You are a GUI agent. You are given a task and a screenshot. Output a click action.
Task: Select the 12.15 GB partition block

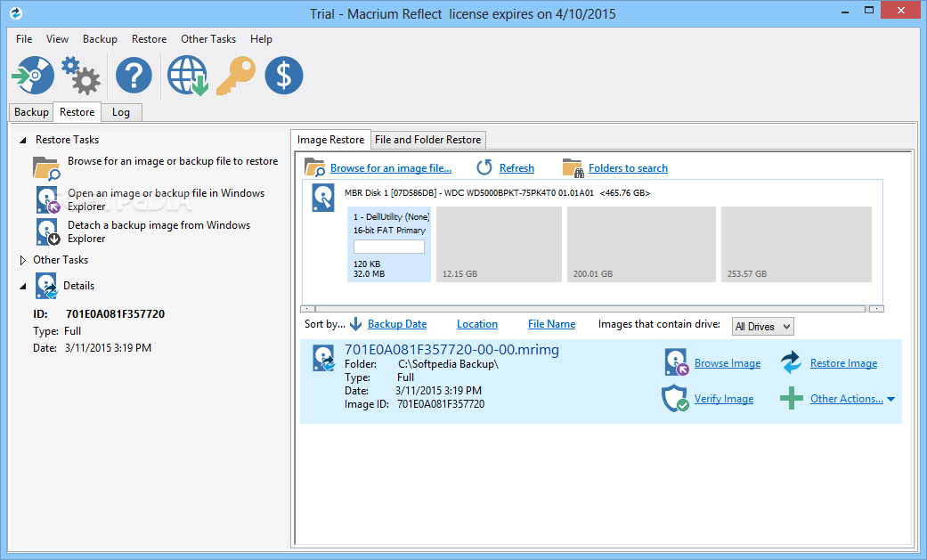[x=499, y=244]
